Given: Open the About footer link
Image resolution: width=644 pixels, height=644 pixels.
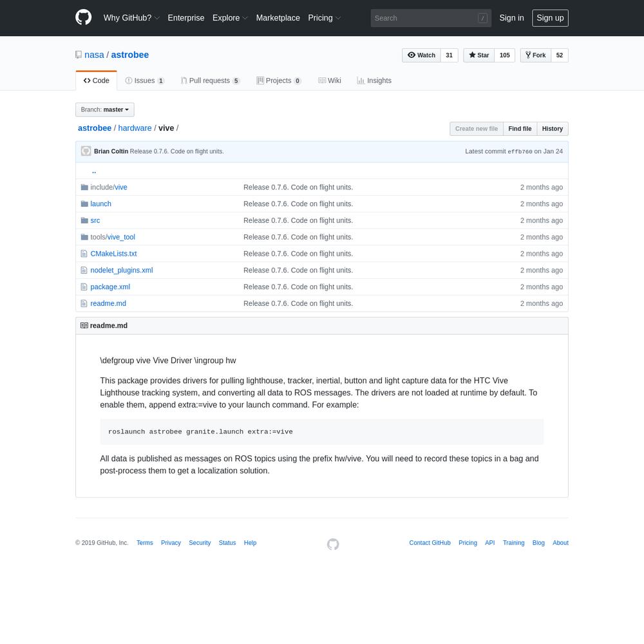Looking at the screenshot, I should pos(561,543).
